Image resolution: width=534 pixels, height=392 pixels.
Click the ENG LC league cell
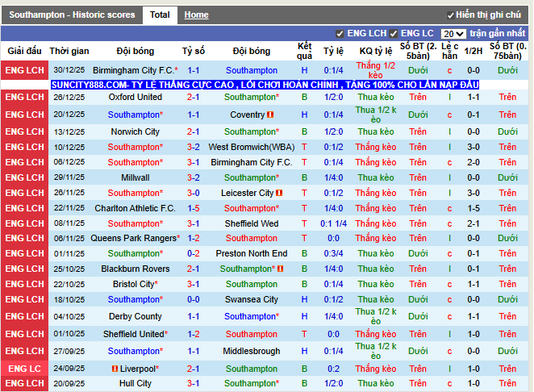[x=24, y=369]
